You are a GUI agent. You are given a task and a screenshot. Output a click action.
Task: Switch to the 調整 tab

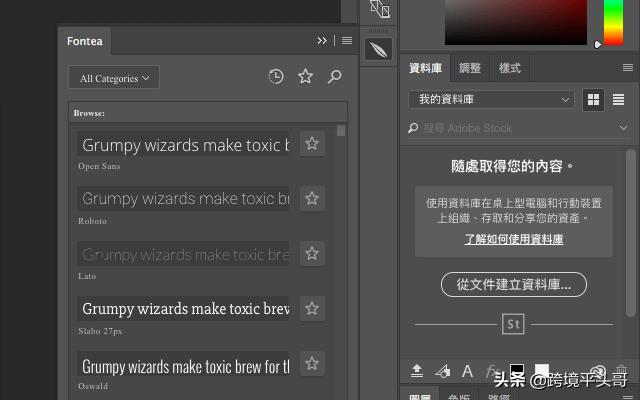pyautogui.click(x=469, y=68)
